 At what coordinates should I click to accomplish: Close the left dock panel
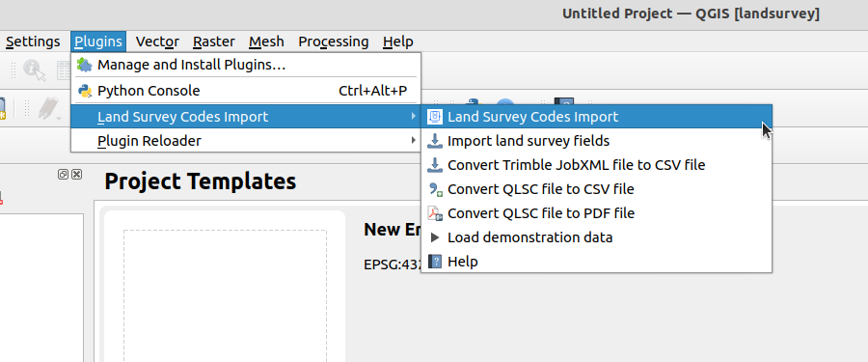tap(76, 175)
